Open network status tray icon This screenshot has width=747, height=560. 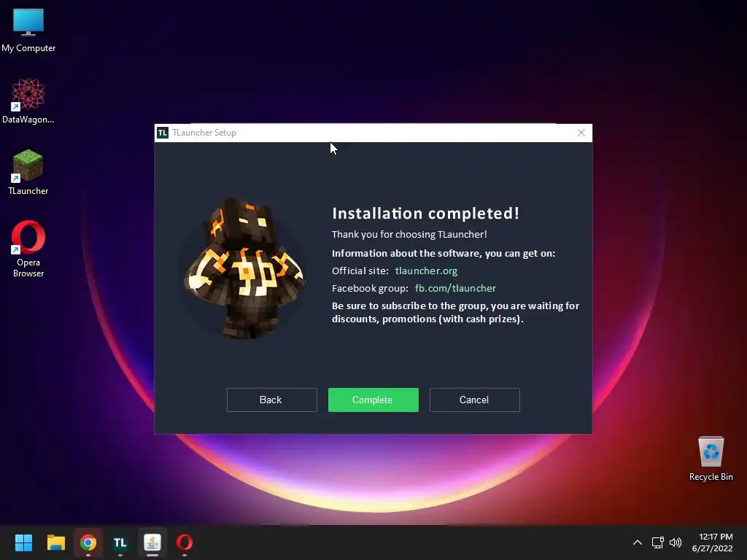coord(657,542)
